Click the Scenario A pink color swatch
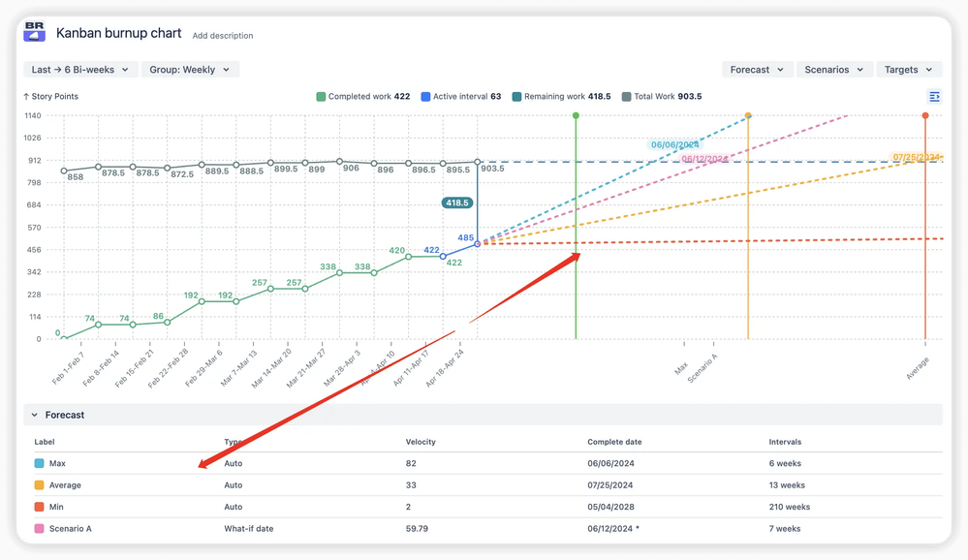The width and height of the screenshot is (968, 560). point(37,528)
